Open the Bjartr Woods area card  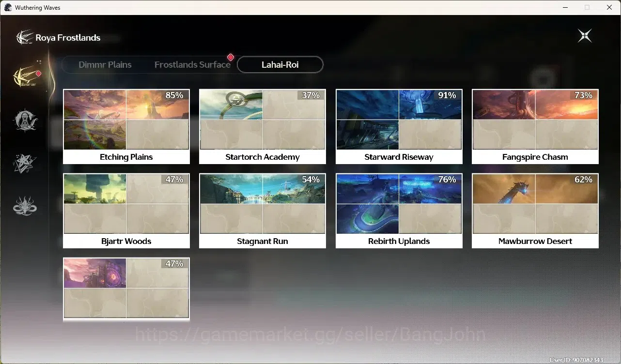tap(126, 211)
